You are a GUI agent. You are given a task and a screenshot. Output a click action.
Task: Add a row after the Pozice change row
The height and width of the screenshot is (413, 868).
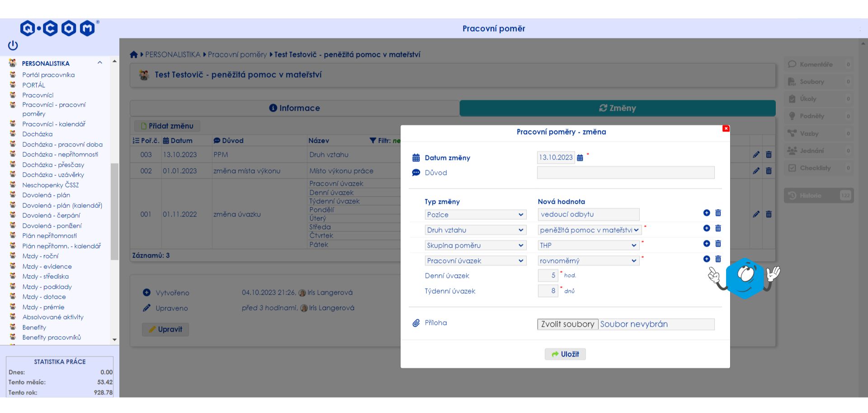click(707, 213)
